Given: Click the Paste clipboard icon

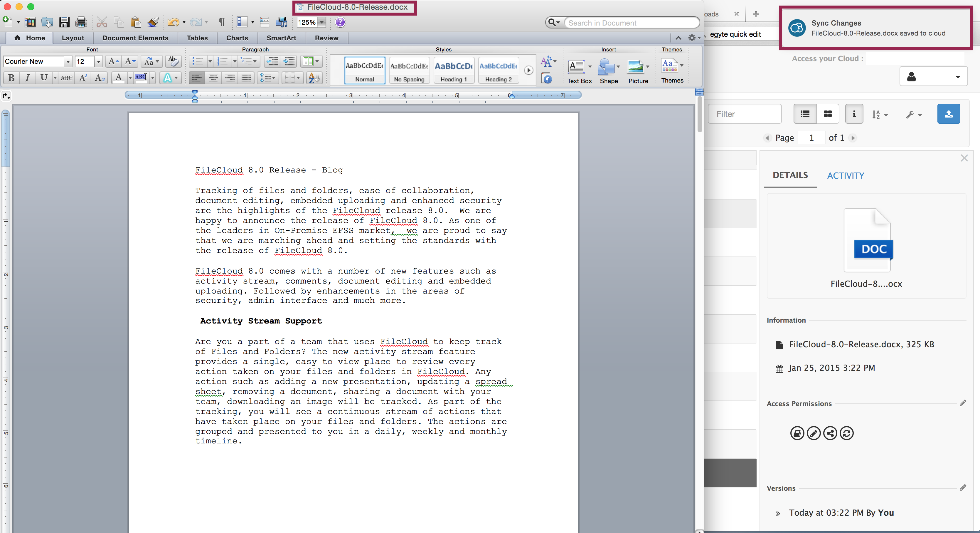Looking at the screenshot, I should (x=135, y=22).
